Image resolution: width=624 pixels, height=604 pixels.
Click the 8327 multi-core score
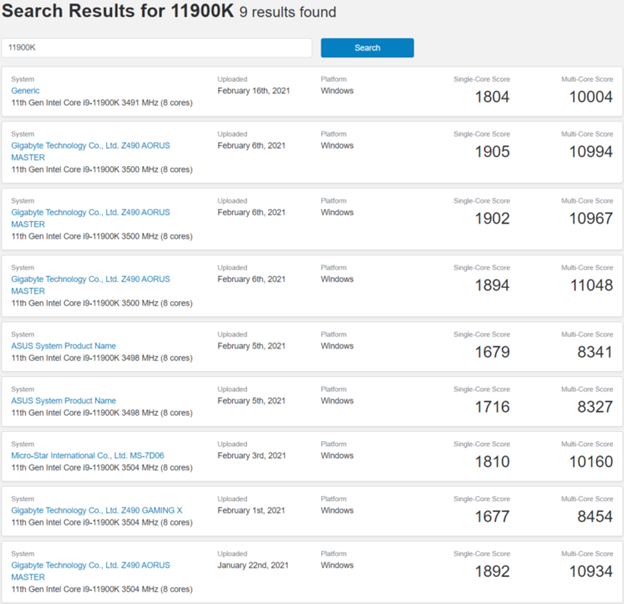pyautogui.click(x=593, y=407)
